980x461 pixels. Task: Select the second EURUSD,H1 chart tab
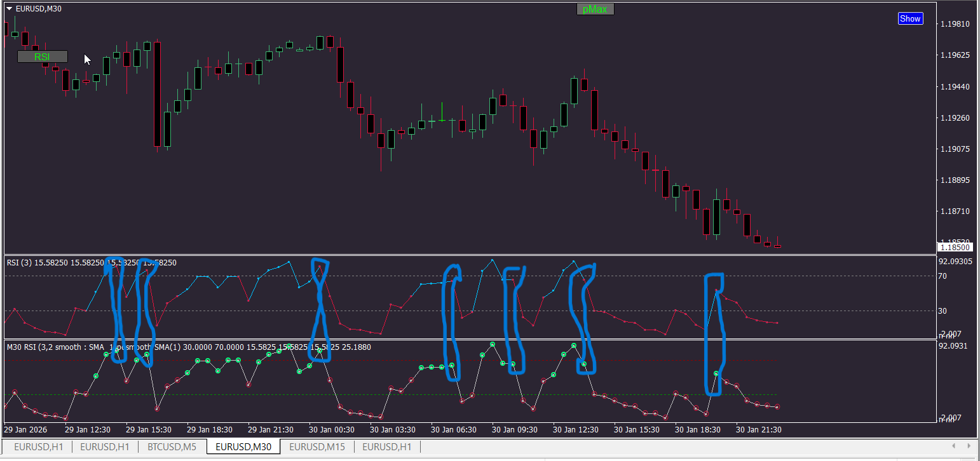pos(105,446)
